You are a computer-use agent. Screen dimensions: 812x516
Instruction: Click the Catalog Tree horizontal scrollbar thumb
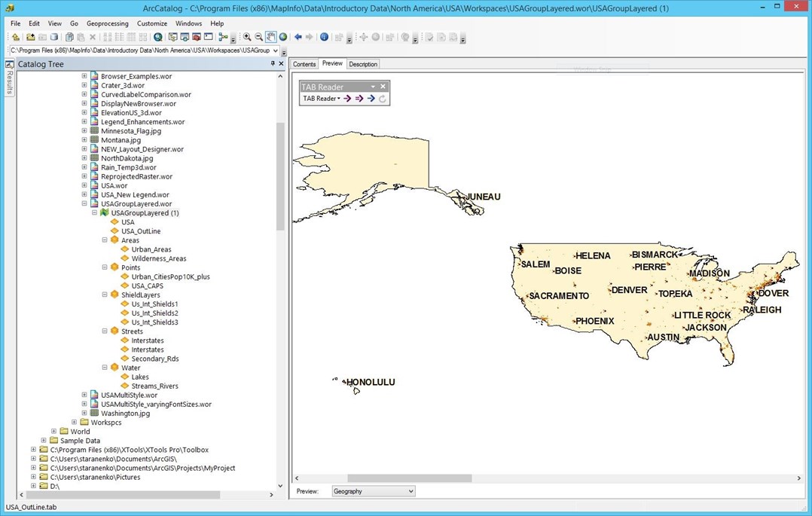coord(124,495)
